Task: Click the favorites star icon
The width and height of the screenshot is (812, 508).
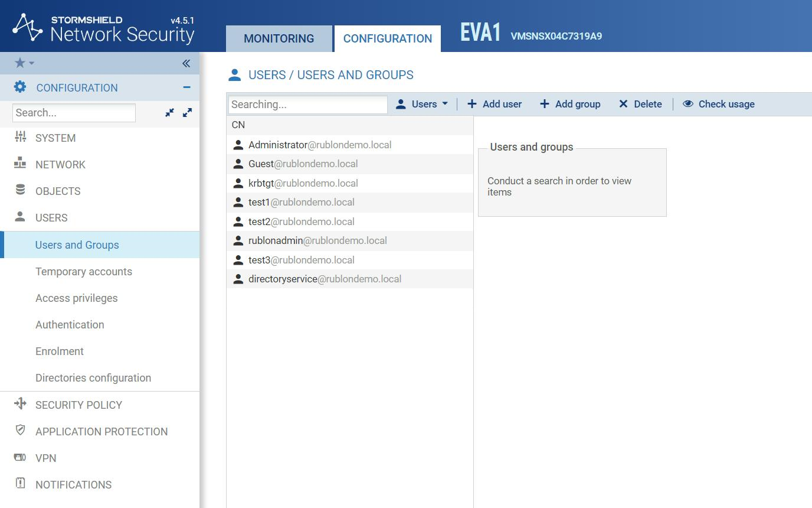Action: pyautogui.click(x=20, y=63)
